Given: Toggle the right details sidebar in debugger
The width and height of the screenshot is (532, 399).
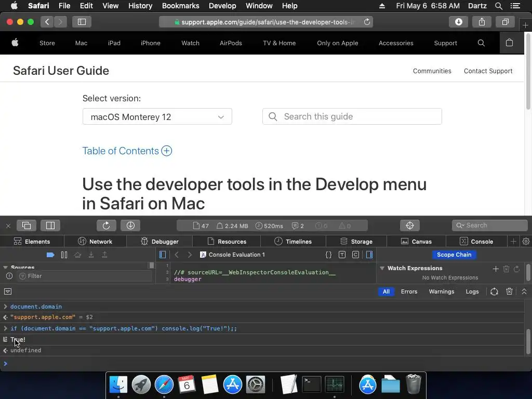Looking at the screenshot, I should [369, 255].
